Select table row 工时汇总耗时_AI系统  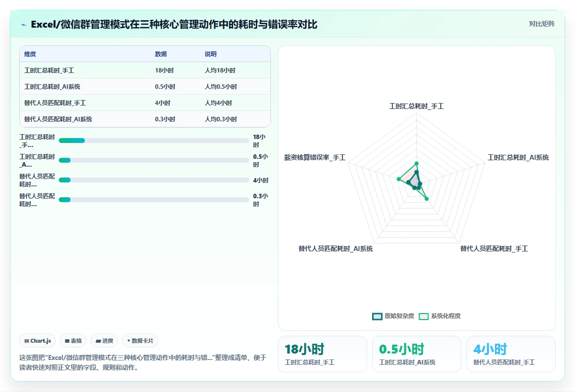(x=145, y=87)
